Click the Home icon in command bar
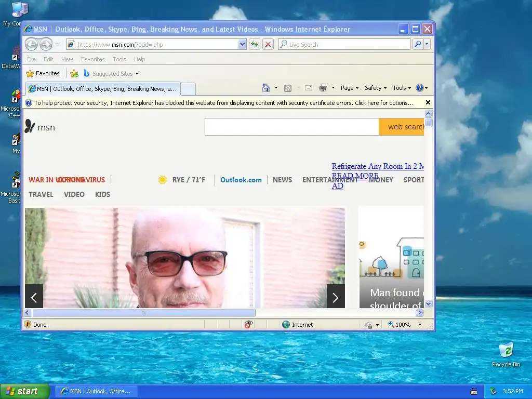 [265, 88]
